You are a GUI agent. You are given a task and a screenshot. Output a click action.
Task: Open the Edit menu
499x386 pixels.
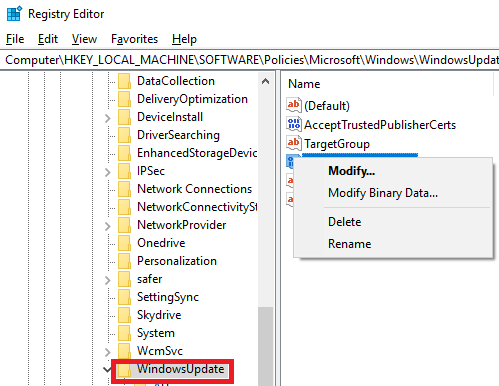[48, 39]
